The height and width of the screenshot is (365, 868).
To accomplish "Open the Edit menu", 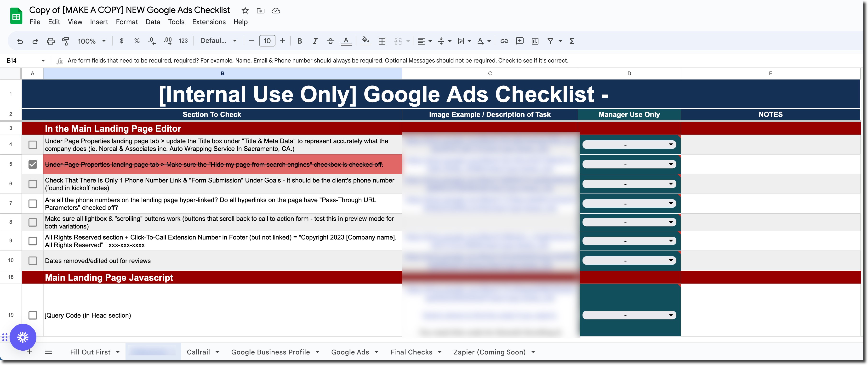I will (54, 22).
